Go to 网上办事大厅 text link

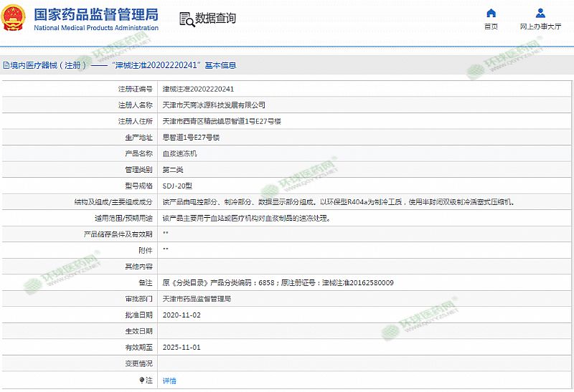pyautogui.click(x=540, y=27)
